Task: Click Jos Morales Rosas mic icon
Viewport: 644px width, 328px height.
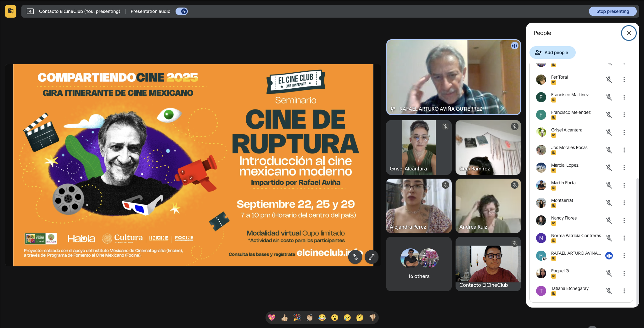Action: pyautogui.click(x=609, y=150)
